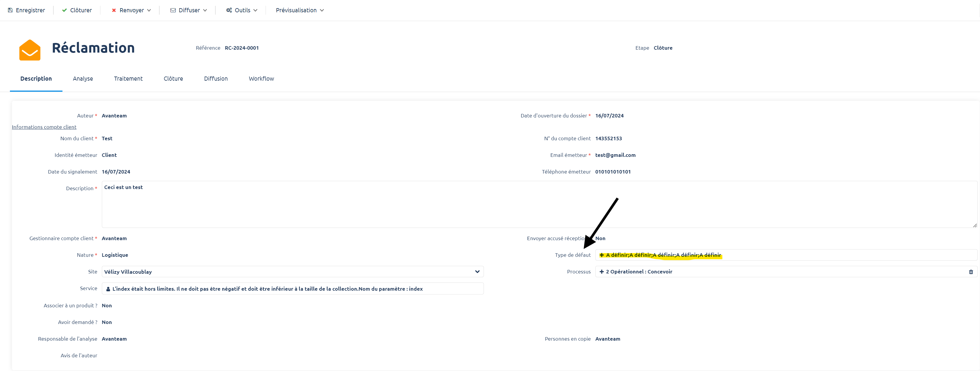Open the Site dropdown Vélizy Villacoublay
980x371 pixels.
pyautogui.click(x=292, y=272)
